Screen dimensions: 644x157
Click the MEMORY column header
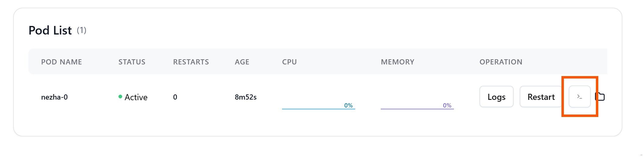pyautogui.click(x=397, y=62)
